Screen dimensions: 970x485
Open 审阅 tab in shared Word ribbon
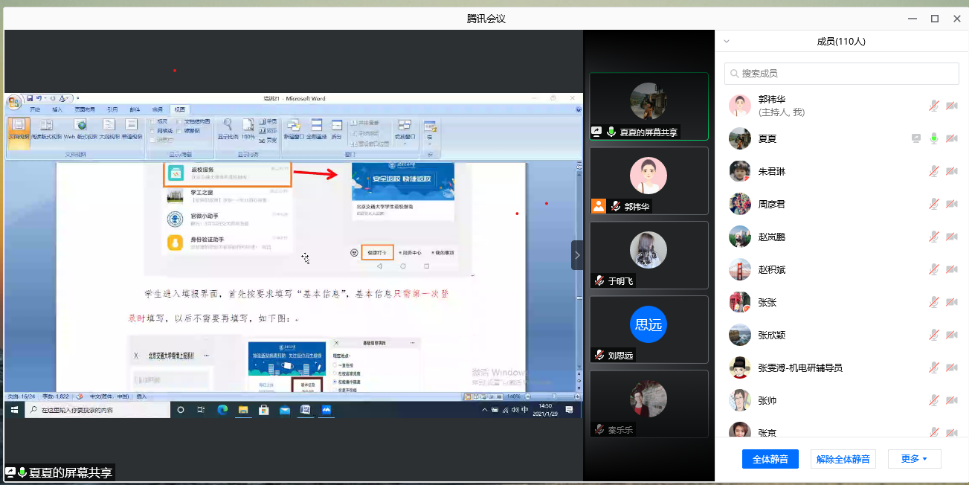tap(158, 109)
